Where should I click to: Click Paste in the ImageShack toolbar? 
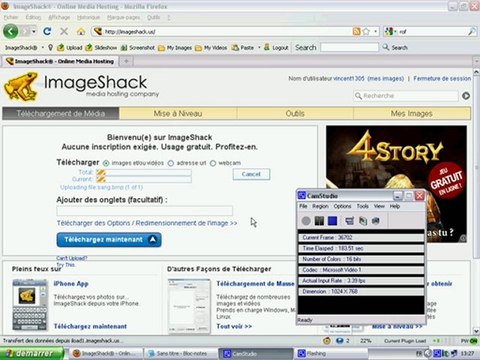tap(243, 48)
